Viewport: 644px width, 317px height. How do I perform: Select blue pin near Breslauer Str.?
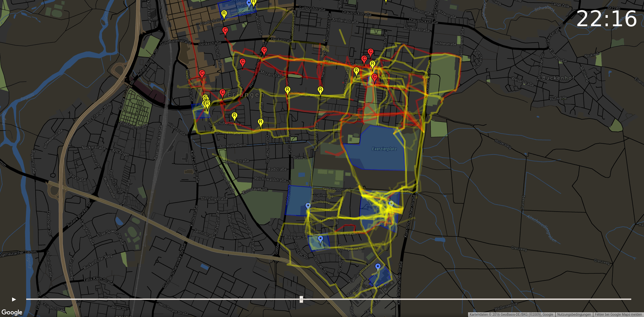tap(320, 239)
